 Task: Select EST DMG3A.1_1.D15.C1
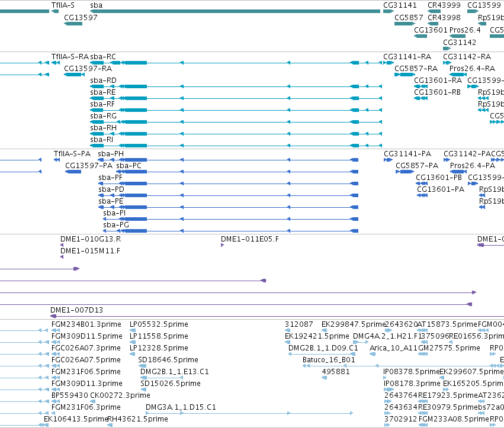[x=181, y=407]
